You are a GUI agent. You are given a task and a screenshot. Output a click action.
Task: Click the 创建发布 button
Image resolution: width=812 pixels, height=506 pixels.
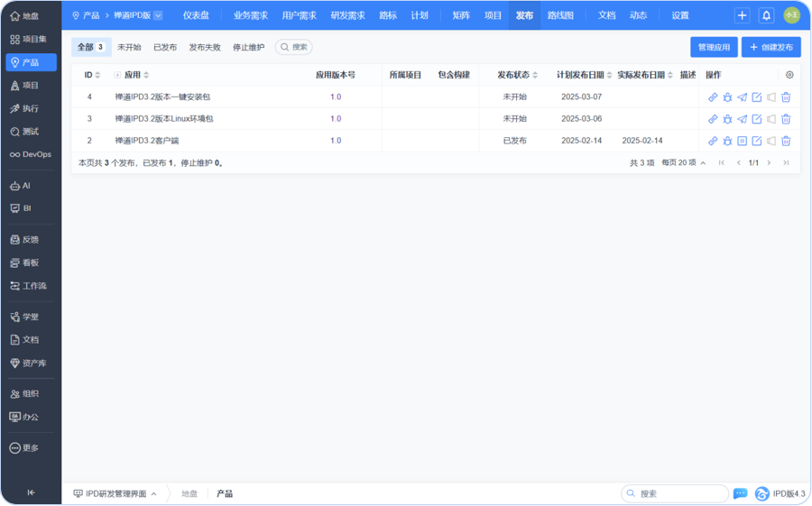coord(770,47)
